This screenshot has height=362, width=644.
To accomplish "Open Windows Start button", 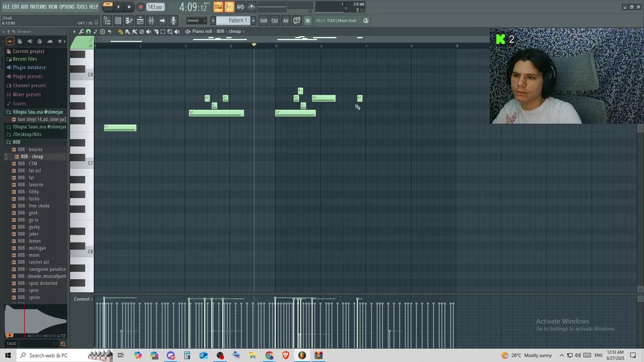I will (8, 355).
